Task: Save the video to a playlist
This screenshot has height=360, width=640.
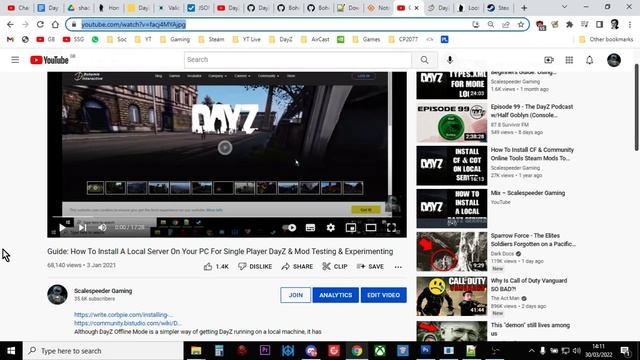Action: click(x=370, y=267)
